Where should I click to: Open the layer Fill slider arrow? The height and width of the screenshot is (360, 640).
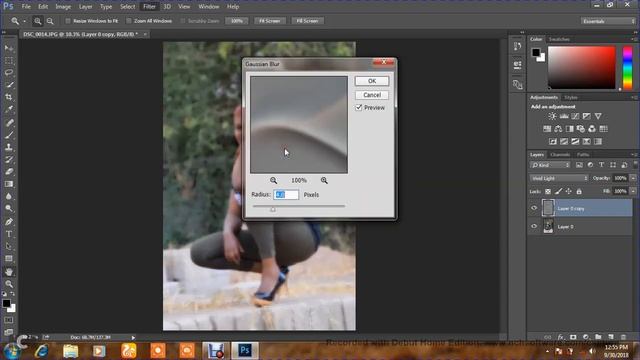[633, 191]
